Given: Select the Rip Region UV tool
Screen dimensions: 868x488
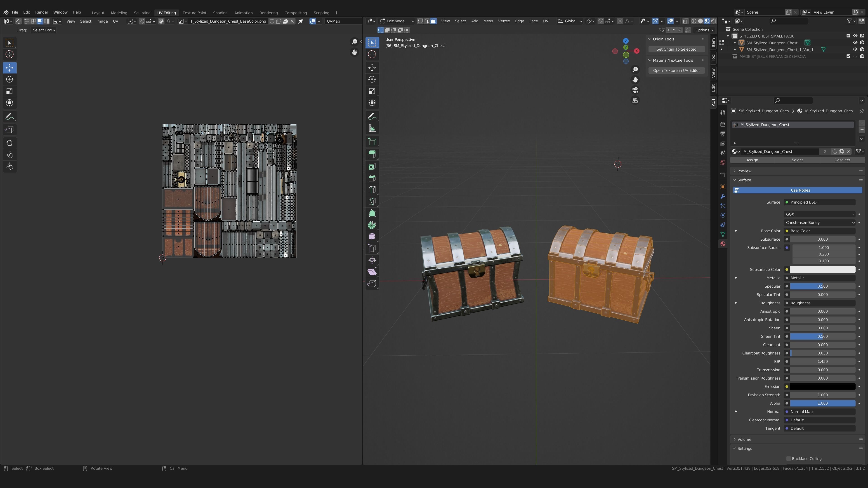Looking at the screenshot, I should pyautogui.click(x=9, y=130).
